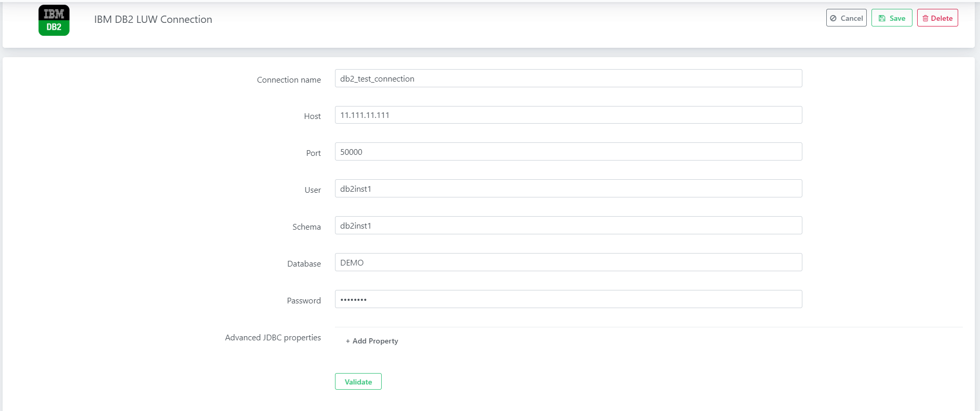Click the Cancel button's circle-slash icon
Image resolution: width=980 pixels, height=411 pixels.
(833, 18)
